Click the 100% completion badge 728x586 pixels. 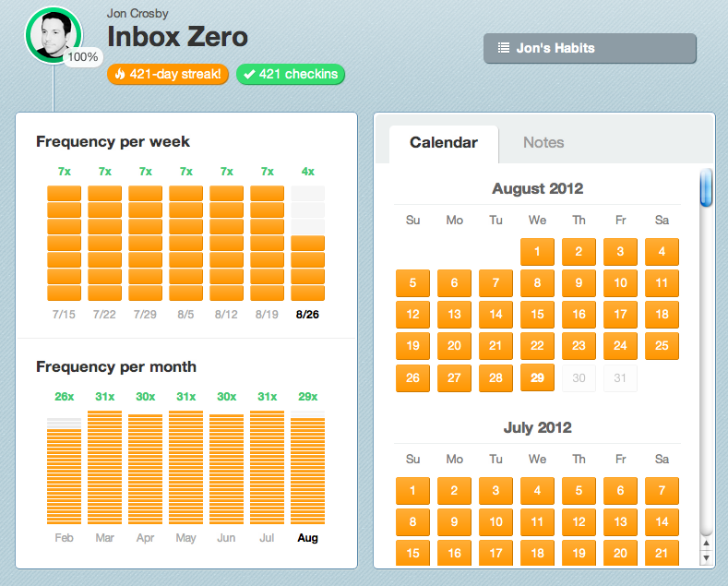[x=83, y=57]
